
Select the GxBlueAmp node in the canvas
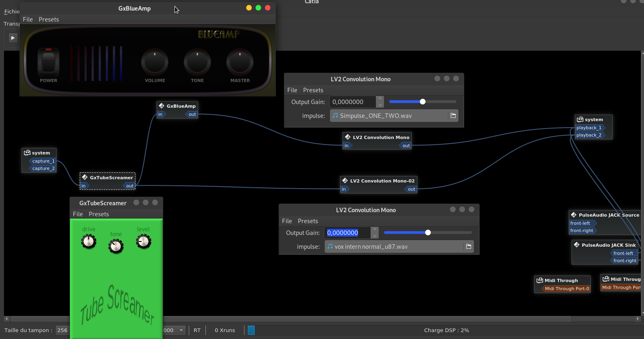coord(181,106)
